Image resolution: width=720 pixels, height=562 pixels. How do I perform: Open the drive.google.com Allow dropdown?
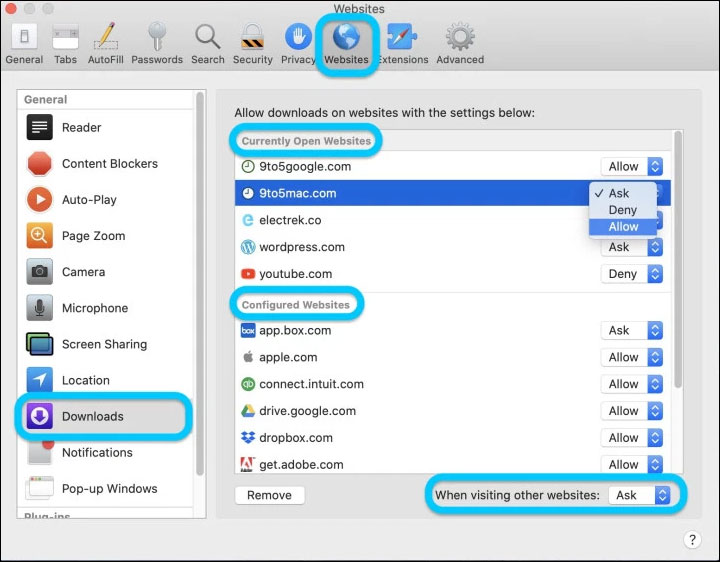[x=632, y=411]
